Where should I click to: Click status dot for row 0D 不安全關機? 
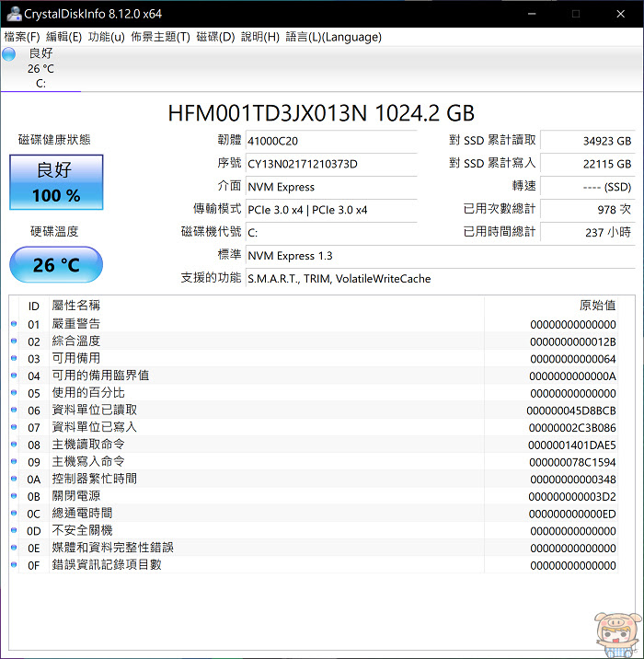pyautogui.click(x=14, y=531)
